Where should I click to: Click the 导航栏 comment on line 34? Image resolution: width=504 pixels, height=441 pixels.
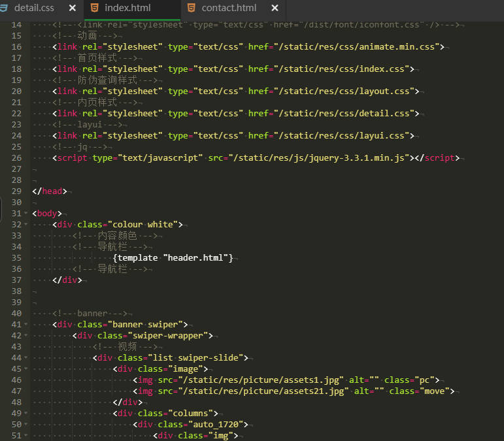(110, 247)
